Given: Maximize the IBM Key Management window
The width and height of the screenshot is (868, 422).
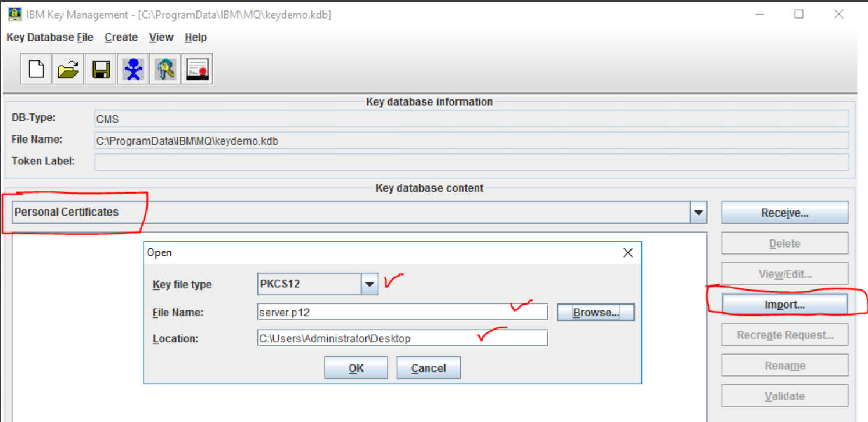Looking at the screenshot, I should [799, 15].
